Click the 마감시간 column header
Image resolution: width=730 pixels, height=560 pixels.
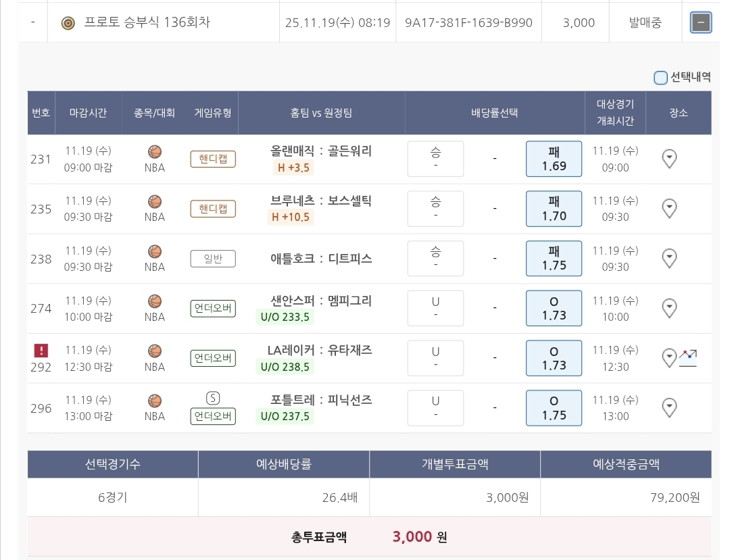pyautogui.click(x=88, y=113)
